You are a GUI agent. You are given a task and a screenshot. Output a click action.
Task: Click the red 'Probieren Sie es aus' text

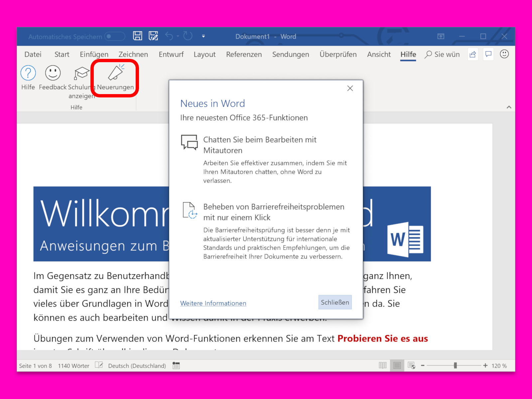383,338
